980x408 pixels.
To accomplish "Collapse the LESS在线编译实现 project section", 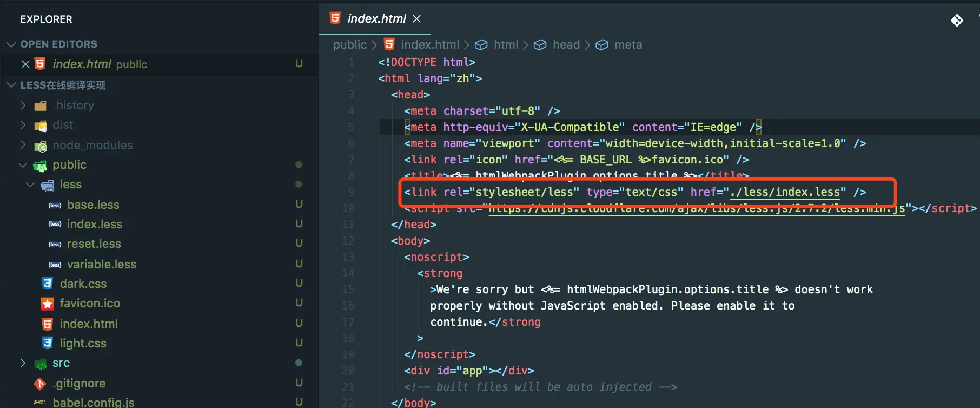I will point(11,85).
